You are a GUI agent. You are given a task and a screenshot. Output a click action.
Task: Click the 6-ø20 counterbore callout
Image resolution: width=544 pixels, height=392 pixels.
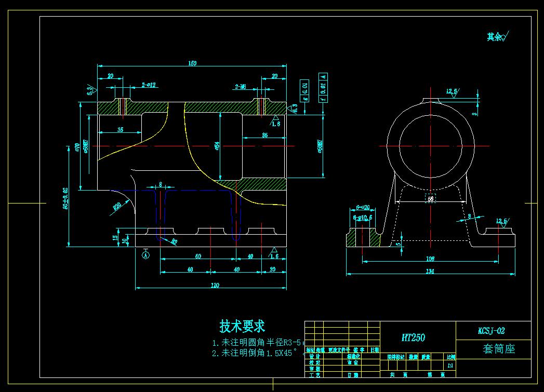(x=363, y=208)
